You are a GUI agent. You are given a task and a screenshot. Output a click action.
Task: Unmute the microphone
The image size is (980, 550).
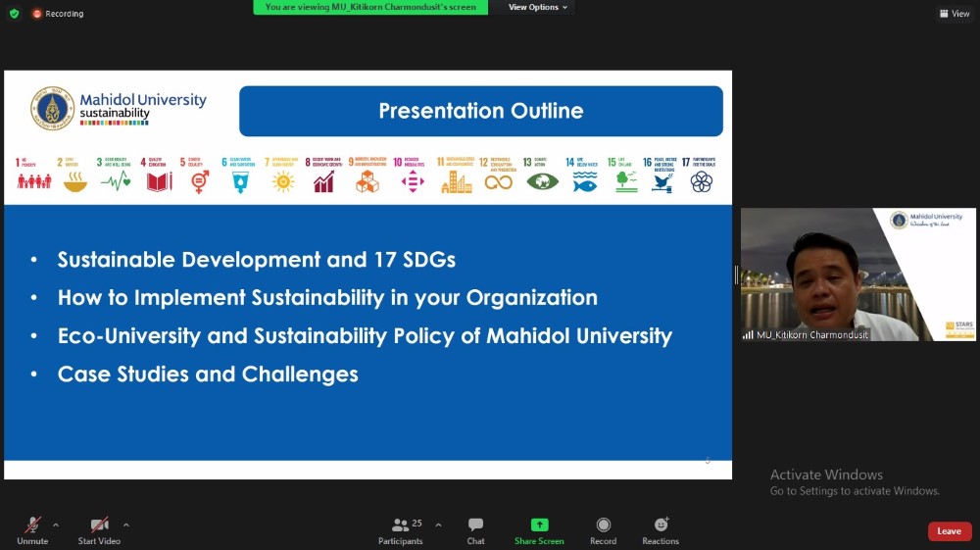pos(32,530)
